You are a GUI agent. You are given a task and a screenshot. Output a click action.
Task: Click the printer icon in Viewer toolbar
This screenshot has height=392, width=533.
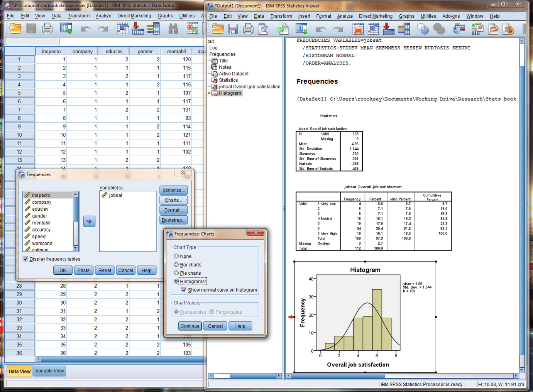[x=248, y=29]
